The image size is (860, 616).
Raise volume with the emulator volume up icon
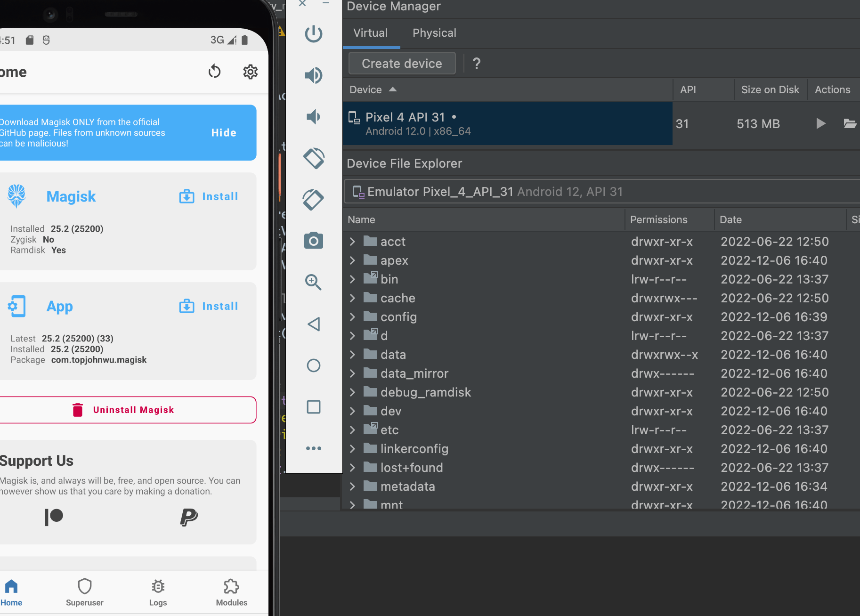pos(314,75)
